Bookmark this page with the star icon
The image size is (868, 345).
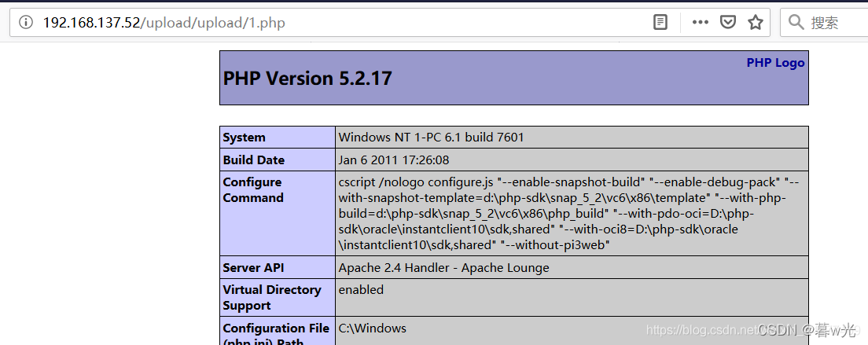(755, 22)
